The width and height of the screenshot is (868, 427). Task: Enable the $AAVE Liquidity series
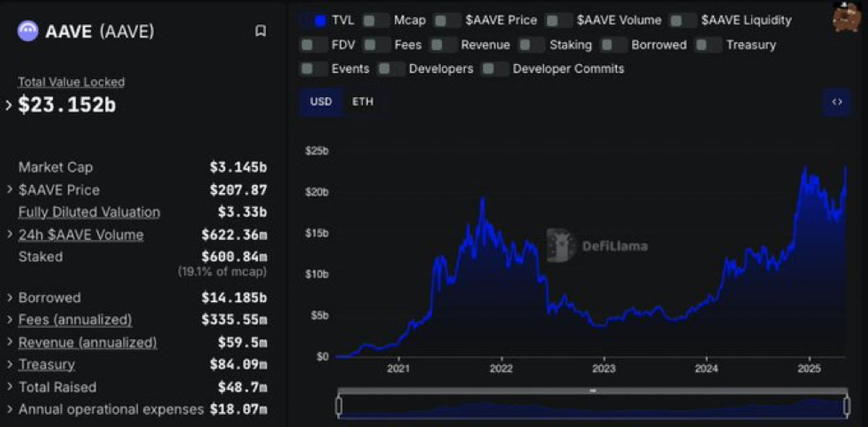coord(683,20)
